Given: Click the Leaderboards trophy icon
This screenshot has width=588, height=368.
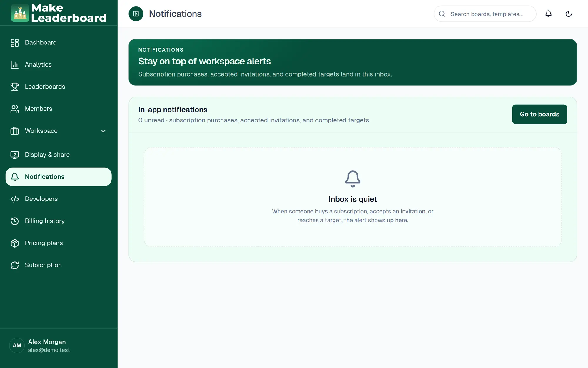Looking at the screenshot, I should click(x=15, y=87).
